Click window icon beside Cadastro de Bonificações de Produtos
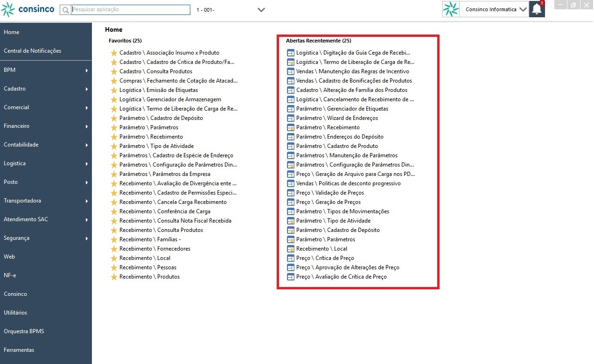 291,81
